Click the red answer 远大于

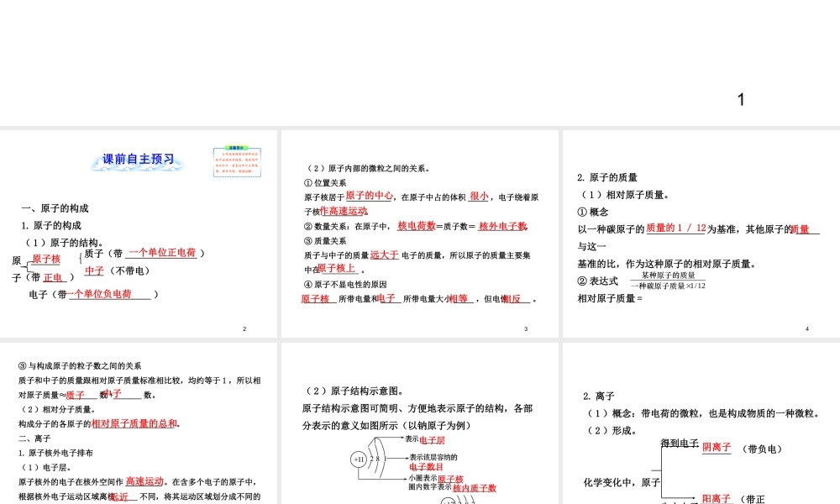(x=384, y=255)
